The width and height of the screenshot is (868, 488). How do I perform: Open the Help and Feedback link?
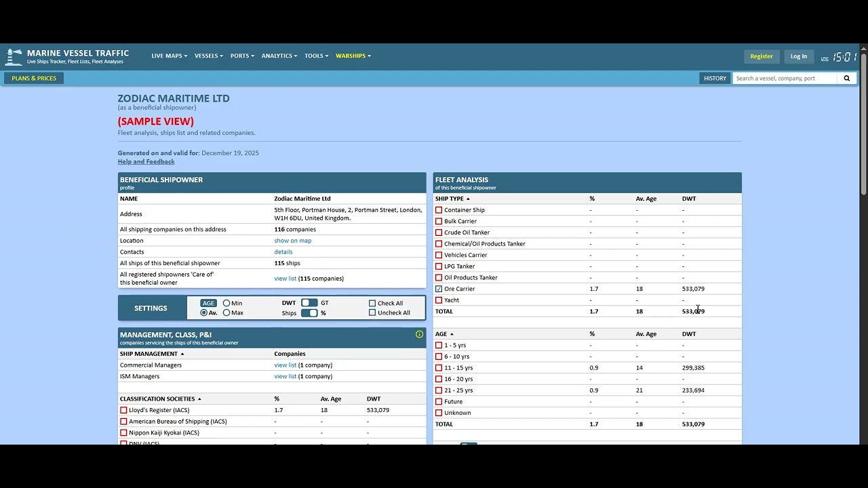coord(146,161)
